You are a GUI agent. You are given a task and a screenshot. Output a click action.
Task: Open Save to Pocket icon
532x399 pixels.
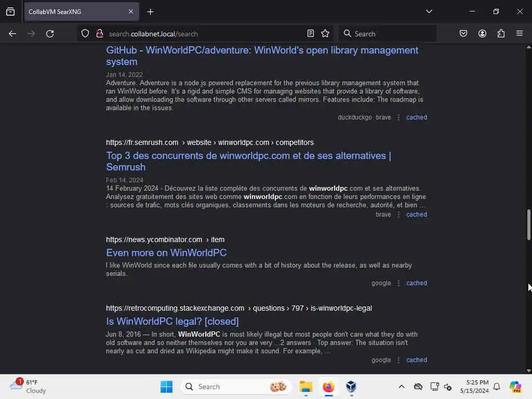coord(463,33)
